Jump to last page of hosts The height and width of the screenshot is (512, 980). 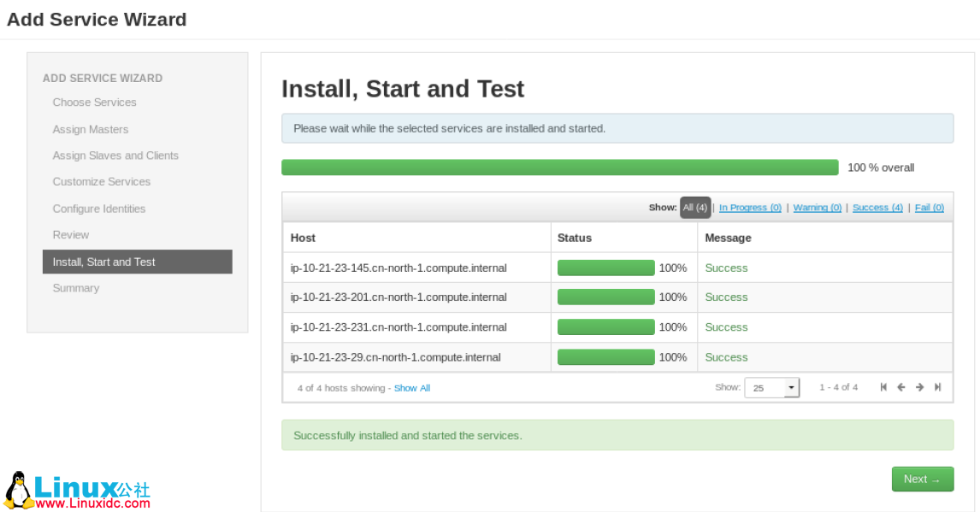937,387
